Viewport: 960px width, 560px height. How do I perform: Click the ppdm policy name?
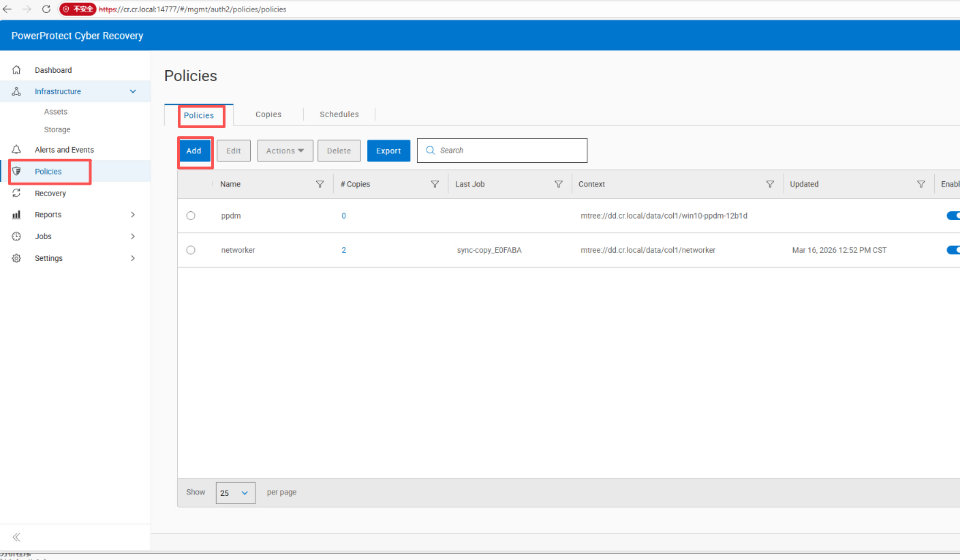[231, 215]
